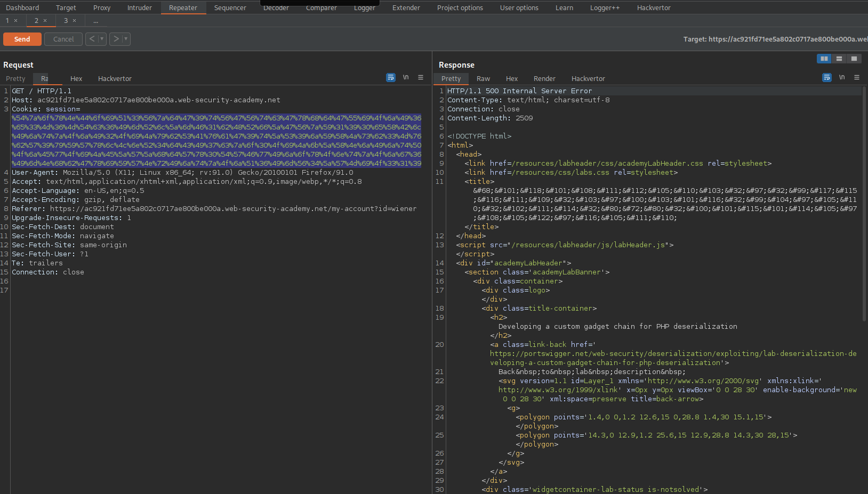The height and width of the screenshot is (494, 868).
Task: Click the User-Agent header line
Action: [182, 173]
